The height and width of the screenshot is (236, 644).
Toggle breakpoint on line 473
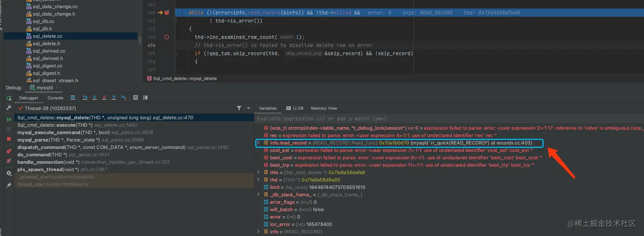point(167,37)
